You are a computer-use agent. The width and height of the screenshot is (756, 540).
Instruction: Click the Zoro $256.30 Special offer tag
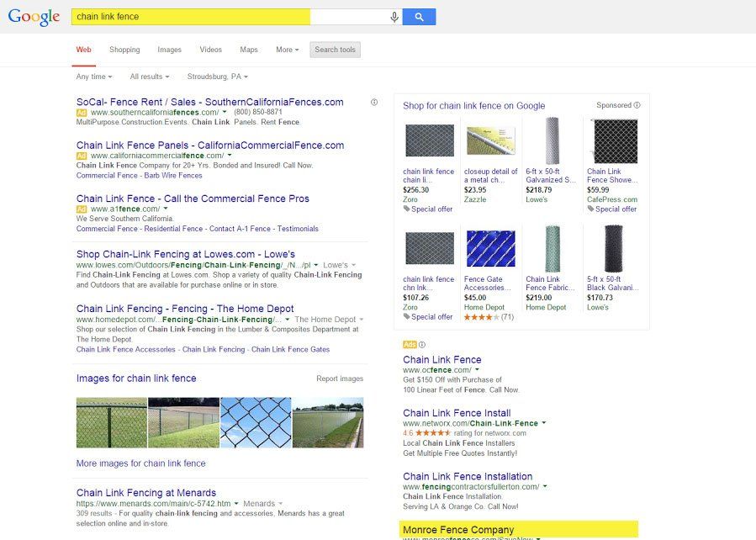pyautogui.click(x=428, y=209)
